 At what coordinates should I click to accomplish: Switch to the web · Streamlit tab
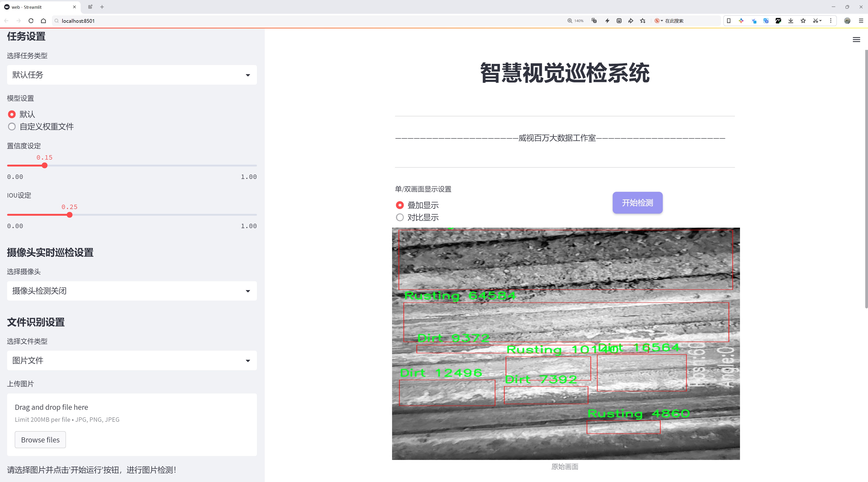40,7
